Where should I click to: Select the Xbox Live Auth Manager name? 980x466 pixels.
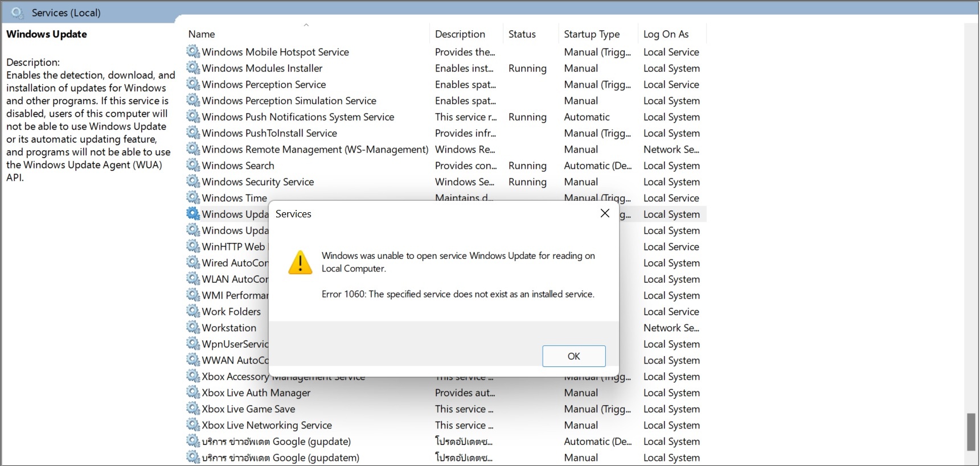(x=256, y=393)
